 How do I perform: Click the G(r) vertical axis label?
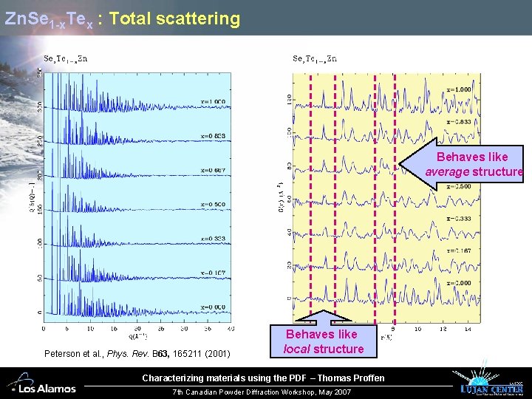point(281,198)
